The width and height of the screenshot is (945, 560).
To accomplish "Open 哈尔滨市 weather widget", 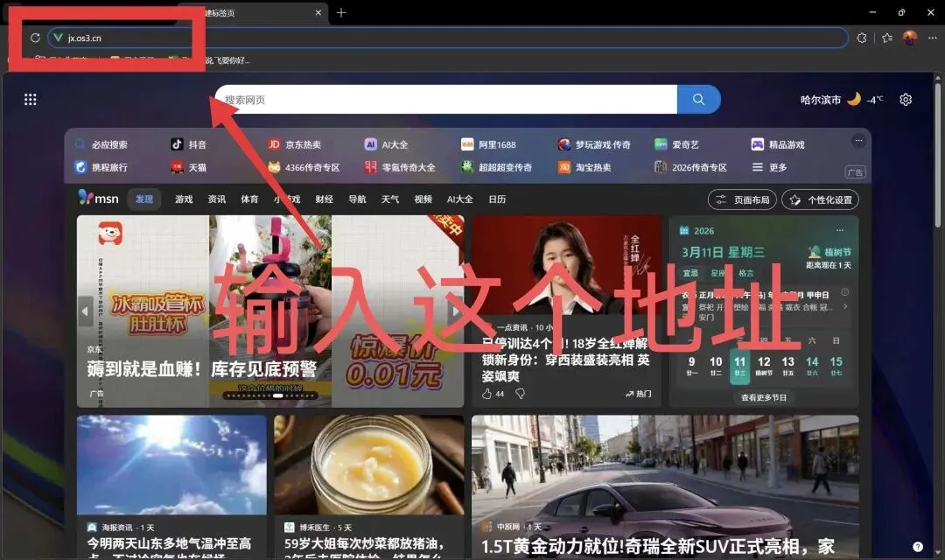I will point(842,100).
